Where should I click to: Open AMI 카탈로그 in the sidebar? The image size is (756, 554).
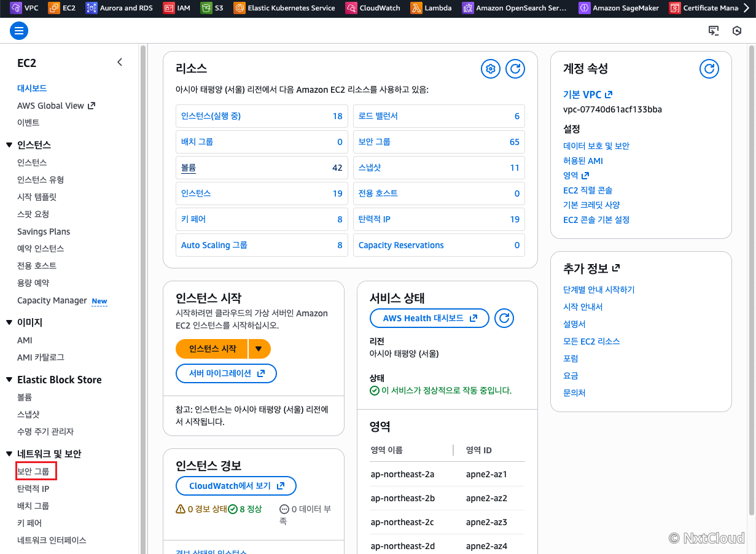tap(41, 357)
